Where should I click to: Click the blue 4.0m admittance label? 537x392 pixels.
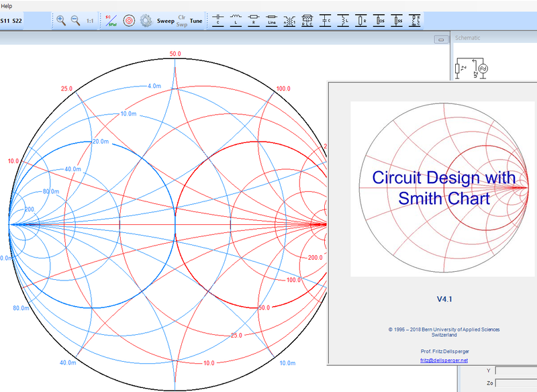(154, 86)
